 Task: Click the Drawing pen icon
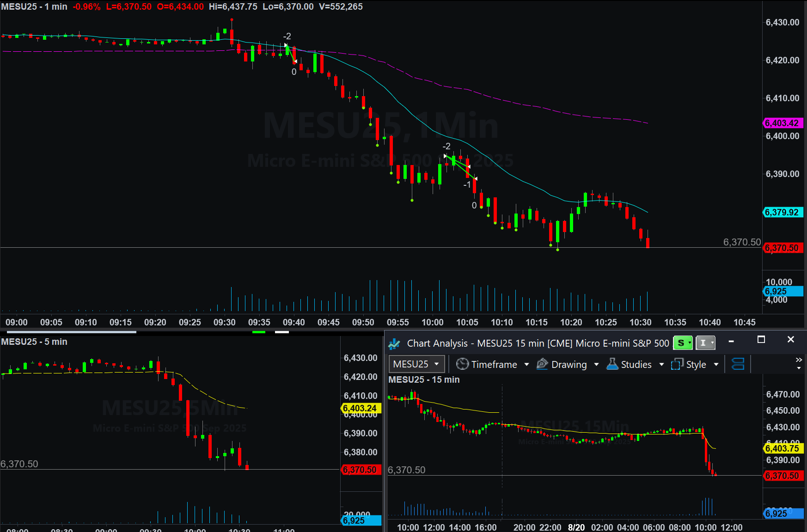(542, 364)
